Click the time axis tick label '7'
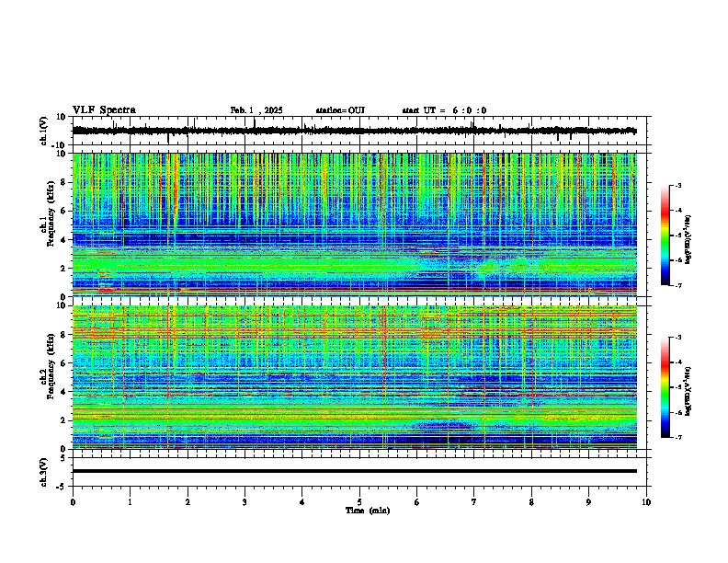The width and height of the screenshot is (728, 563). tap(474, 502)
